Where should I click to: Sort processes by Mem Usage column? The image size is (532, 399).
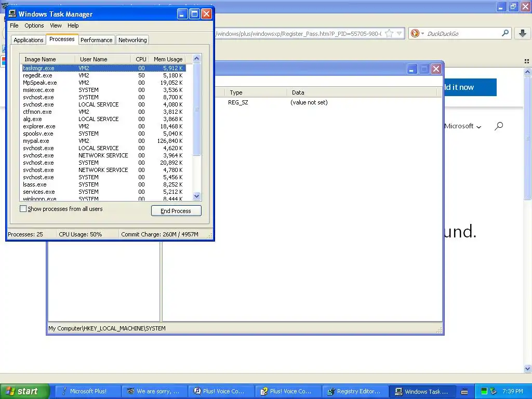(x=168, y=59)
